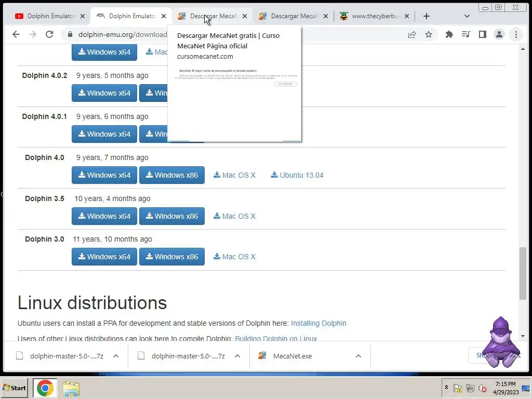Screen dimensions: 532x399
Task: Download Dolphin 3.0 for Mac OS X
Action: [234, 257]
